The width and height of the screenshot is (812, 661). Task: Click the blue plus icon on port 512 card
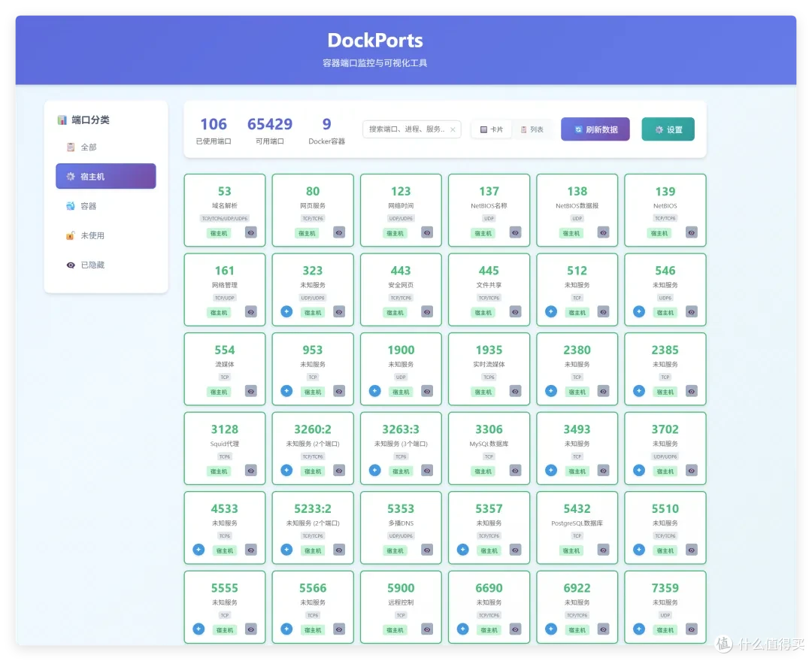[x=551, y=312]
